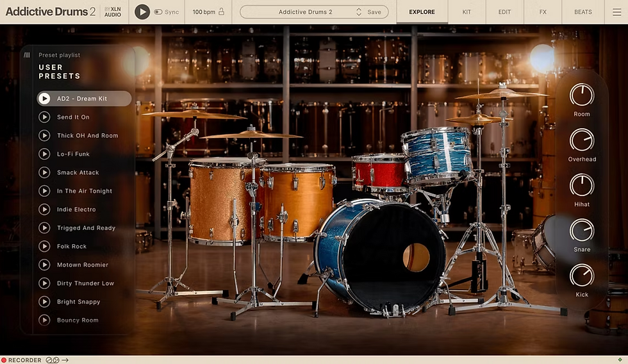Click the Snare level knob
The height and width of the screenshot is (364, 628).
point(582,230)
